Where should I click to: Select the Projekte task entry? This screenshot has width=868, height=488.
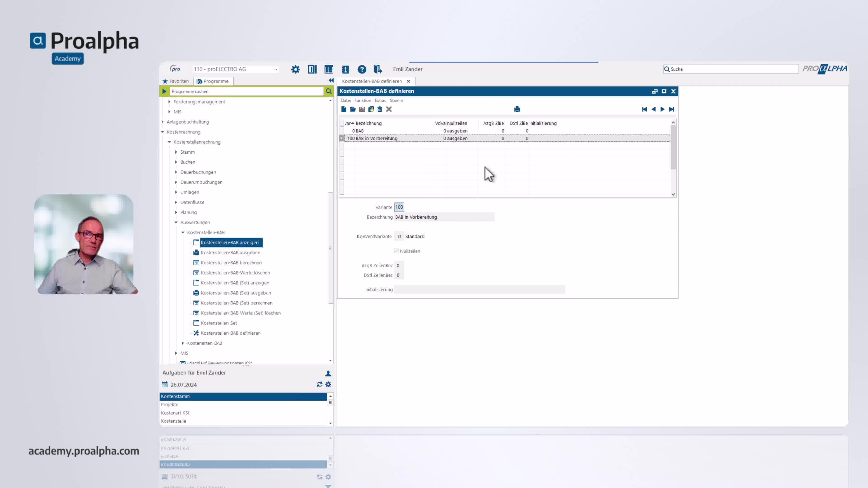170,404
